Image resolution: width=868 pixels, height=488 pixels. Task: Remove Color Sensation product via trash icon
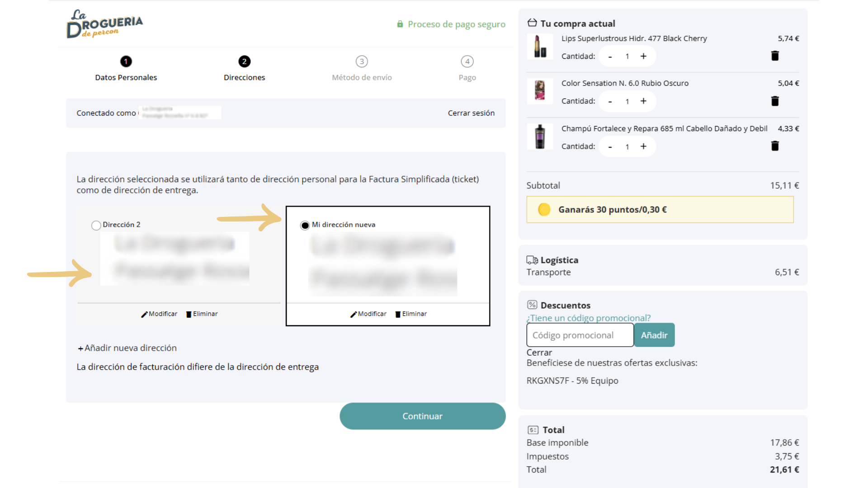pos(774,101)
